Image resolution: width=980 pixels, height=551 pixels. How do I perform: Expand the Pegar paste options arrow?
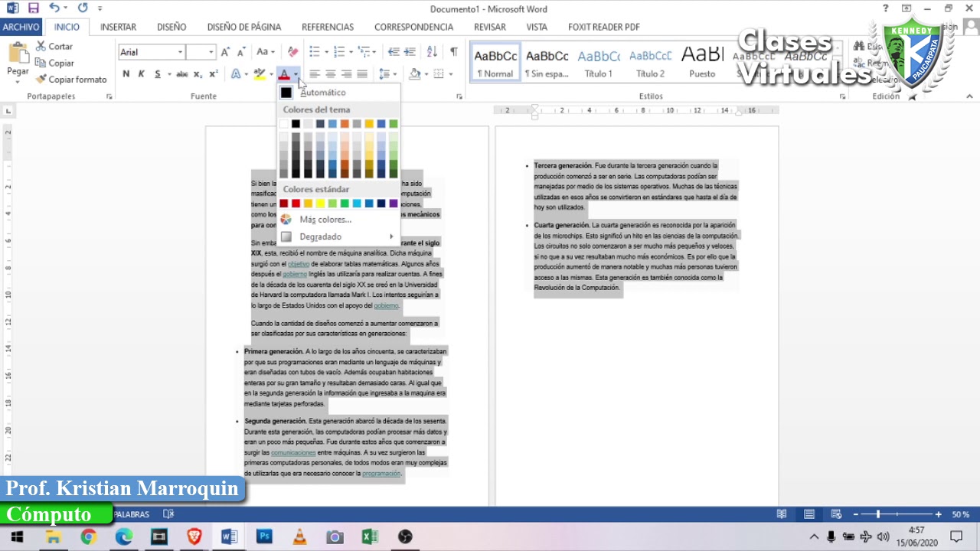[18, 81]
